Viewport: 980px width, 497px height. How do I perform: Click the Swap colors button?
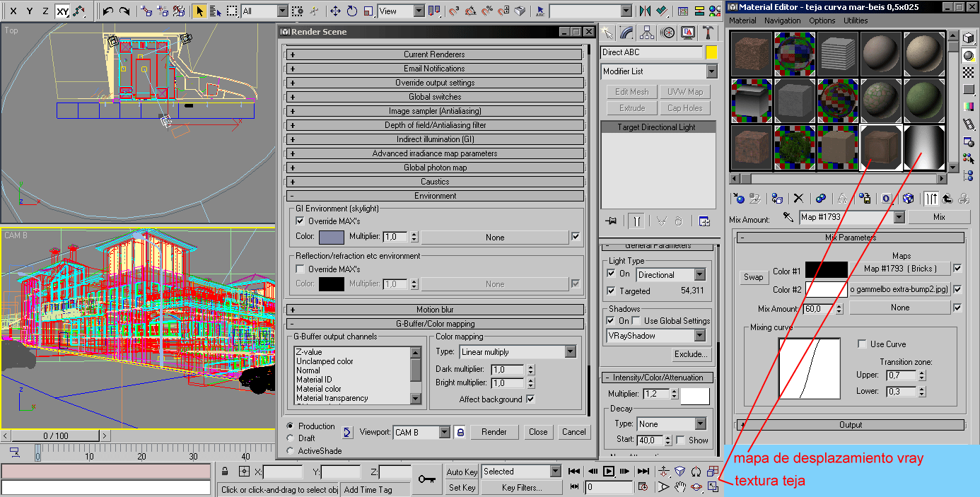(754, 277)
